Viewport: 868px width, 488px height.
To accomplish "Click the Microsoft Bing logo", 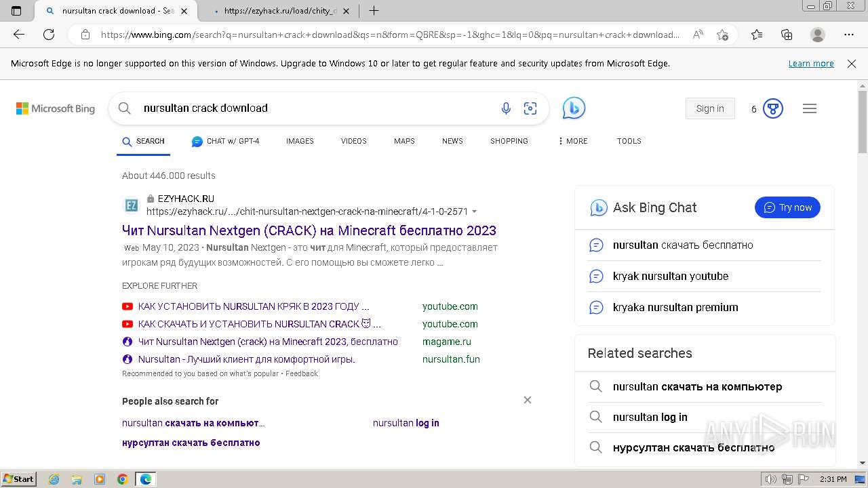I will 56,108.
